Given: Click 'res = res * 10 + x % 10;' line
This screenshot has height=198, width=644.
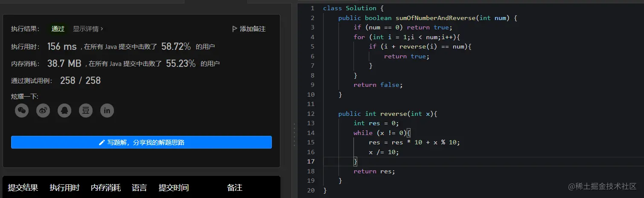Looking at the screenshot, I should tap(414, 142).
